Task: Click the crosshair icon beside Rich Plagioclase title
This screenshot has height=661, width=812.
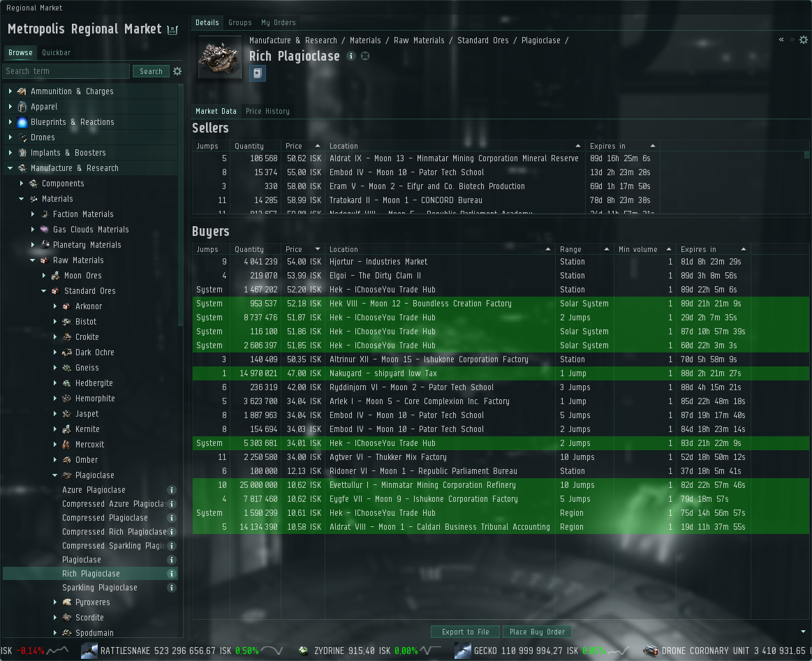Action: coord(365,56)
